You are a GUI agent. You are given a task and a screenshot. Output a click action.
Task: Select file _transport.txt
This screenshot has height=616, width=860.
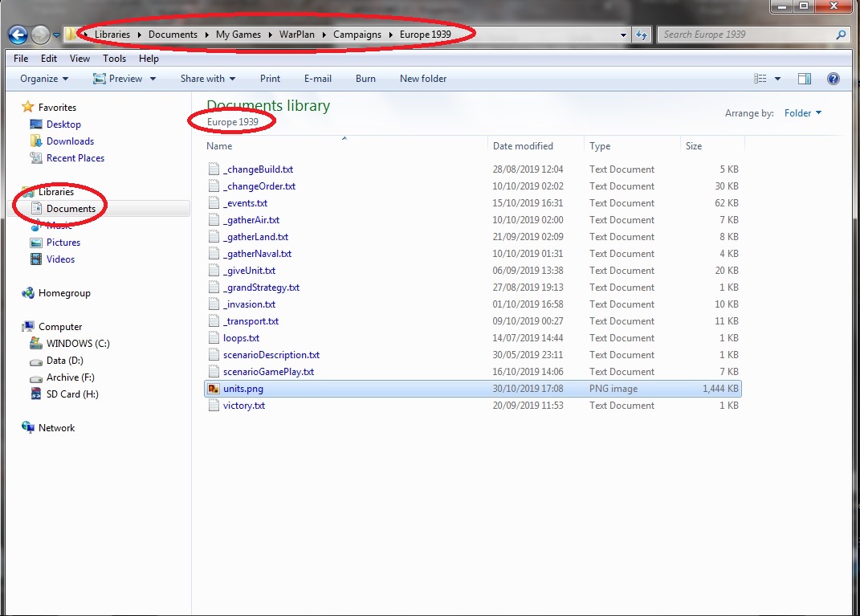pyautogui.click(x=251, y=321)
